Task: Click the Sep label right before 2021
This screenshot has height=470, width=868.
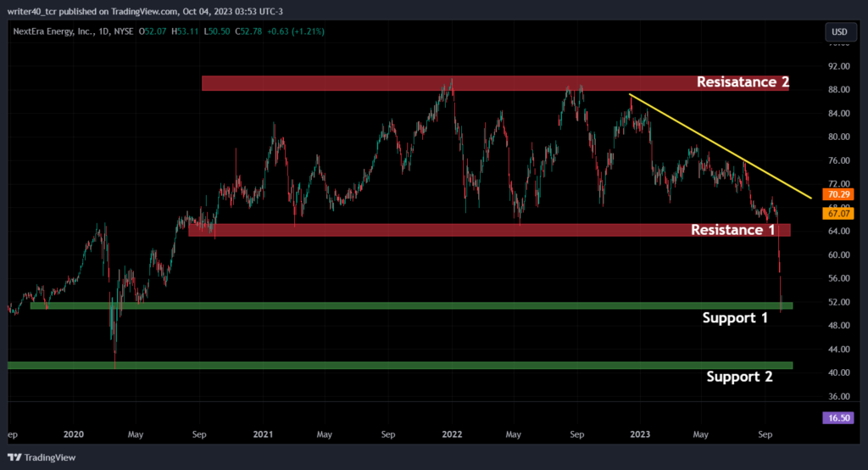Action: 199,434
